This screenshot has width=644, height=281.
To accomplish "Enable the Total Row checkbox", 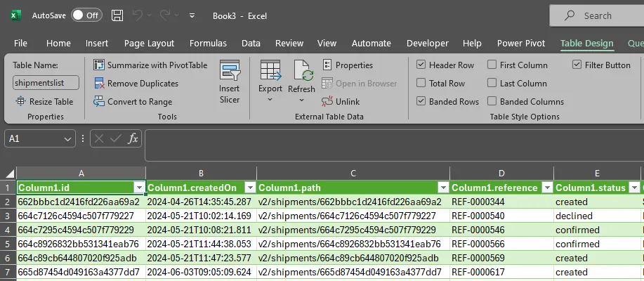I will 421,83.
